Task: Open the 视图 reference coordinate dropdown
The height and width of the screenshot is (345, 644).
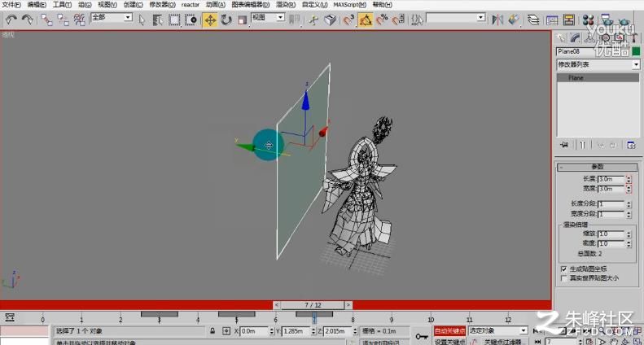Action: click(x=268, y=17)
